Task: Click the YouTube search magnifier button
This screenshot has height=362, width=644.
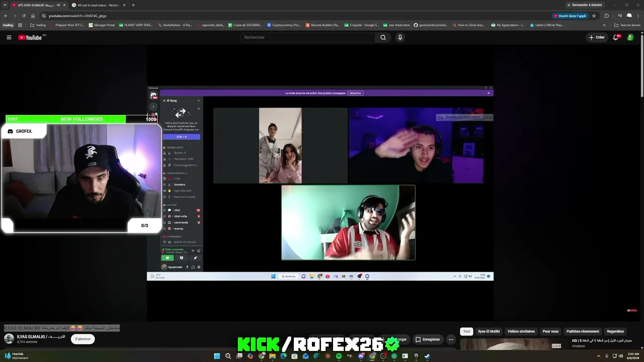Action: pyautogui.click(x=383, y=37)
